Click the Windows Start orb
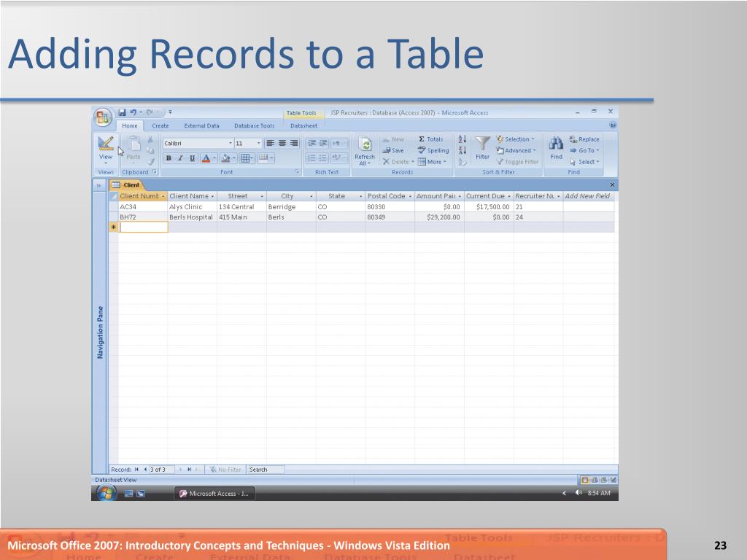This screenshot has height=560, width=747. (106, 494)
